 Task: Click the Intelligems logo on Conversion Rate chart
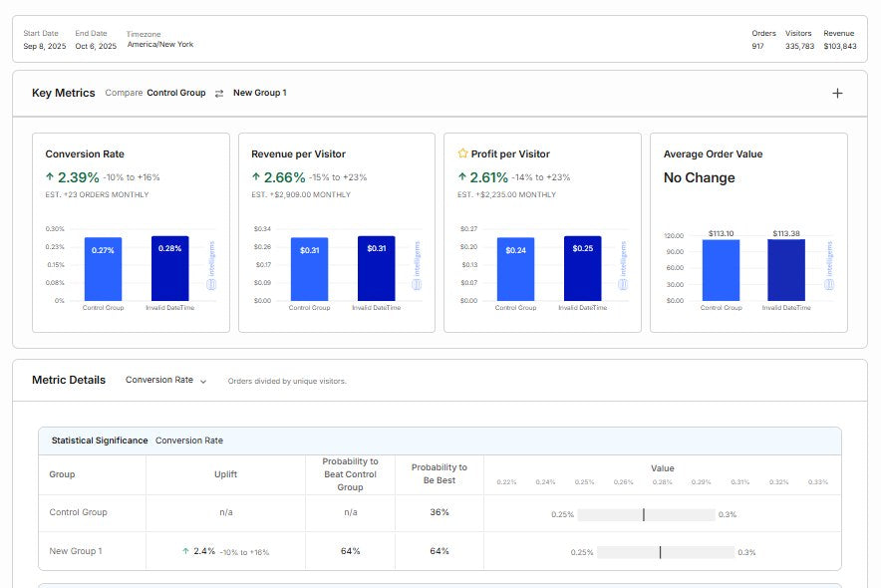211,266
